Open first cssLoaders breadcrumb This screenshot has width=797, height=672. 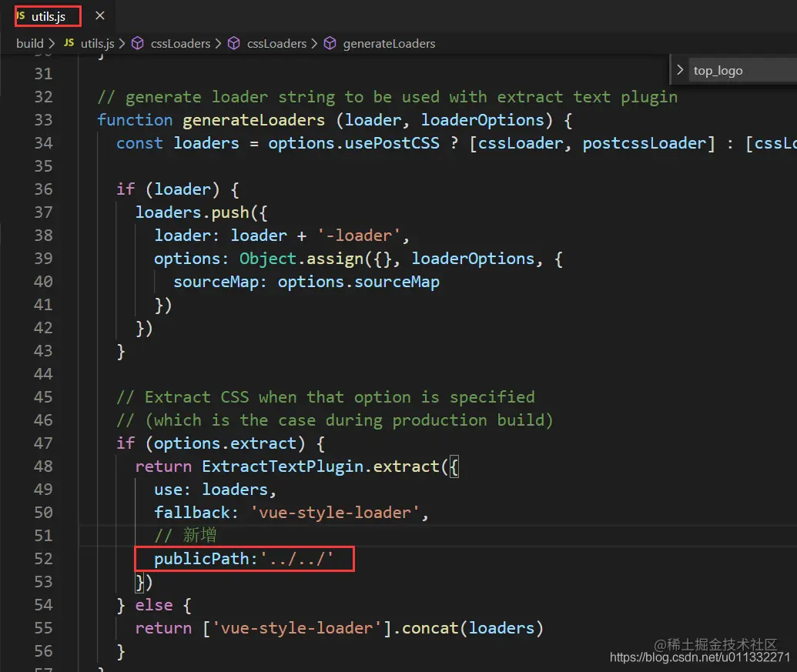180,44
